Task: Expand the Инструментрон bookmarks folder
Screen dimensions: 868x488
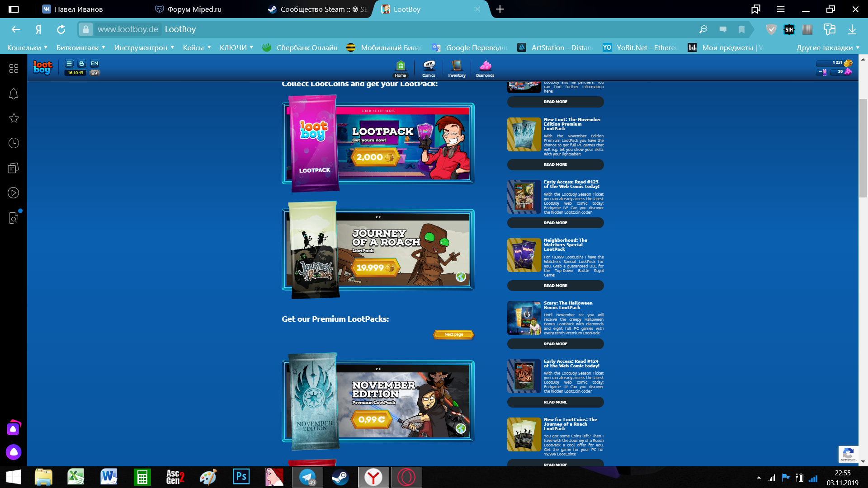Action: 144,47
